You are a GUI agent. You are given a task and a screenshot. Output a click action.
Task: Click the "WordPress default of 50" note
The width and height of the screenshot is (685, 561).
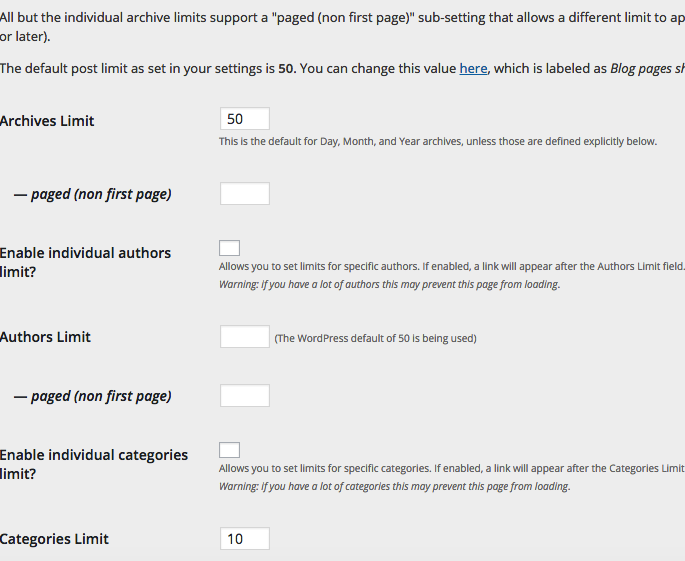tap(375, 338)
